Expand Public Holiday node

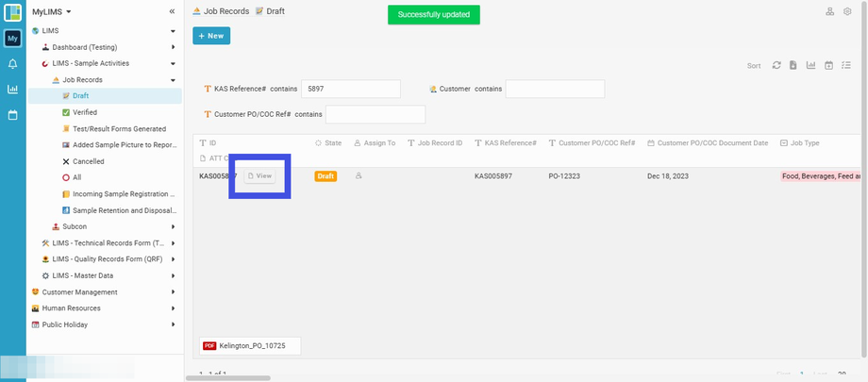(x=173, y=324)
